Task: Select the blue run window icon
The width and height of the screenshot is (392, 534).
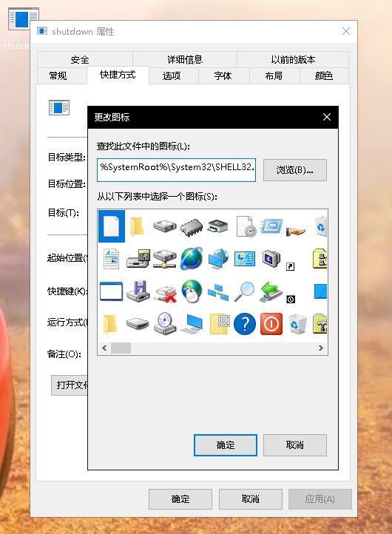Action: [271, 226]
